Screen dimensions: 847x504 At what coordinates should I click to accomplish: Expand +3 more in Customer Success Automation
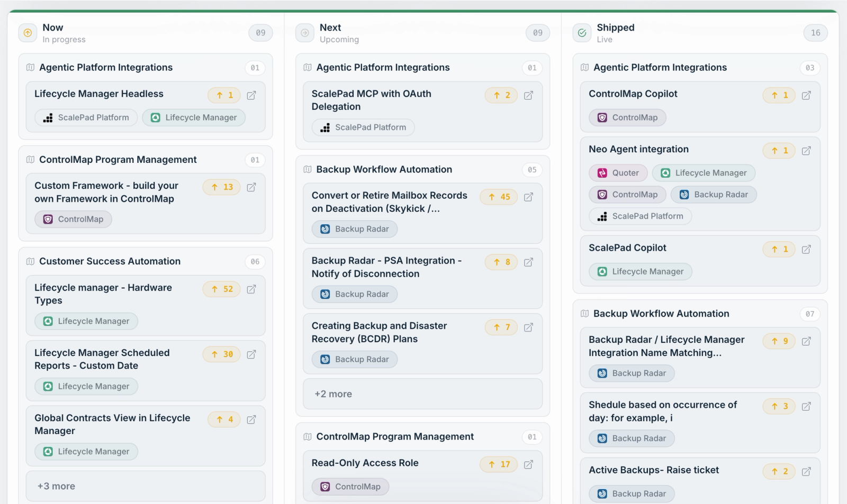point(146,486)
